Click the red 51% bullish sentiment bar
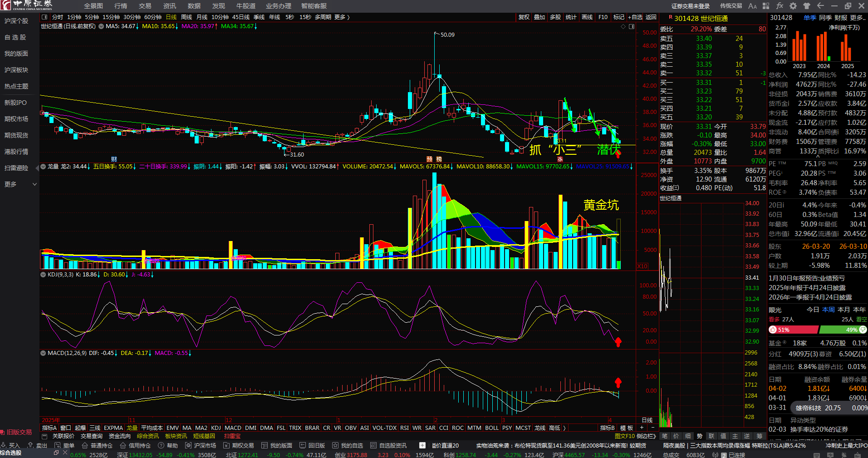The width and height of the screenshot is (868, 458). (794, 330)
